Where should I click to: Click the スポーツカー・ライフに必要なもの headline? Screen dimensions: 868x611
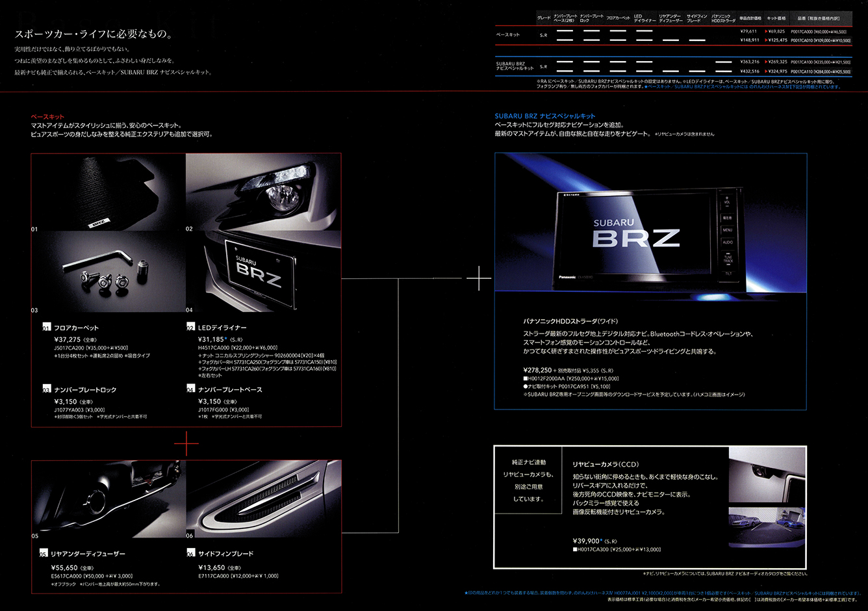[x=94, y=34]
